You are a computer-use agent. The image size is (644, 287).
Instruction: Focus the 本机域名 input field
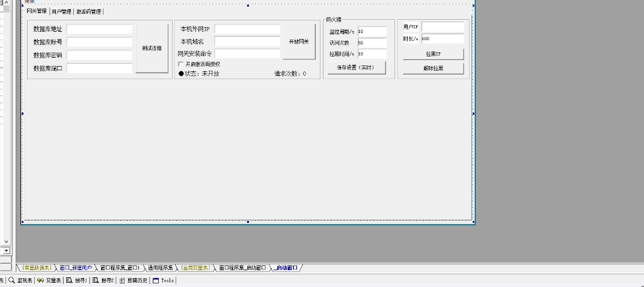tap(247, 41)
